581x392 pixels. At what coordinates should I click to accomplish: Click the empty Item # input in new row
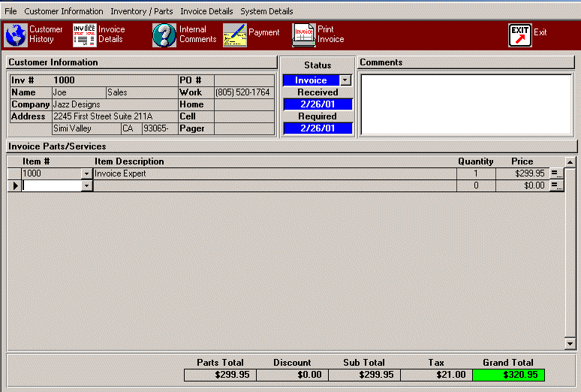coord(52,185)
